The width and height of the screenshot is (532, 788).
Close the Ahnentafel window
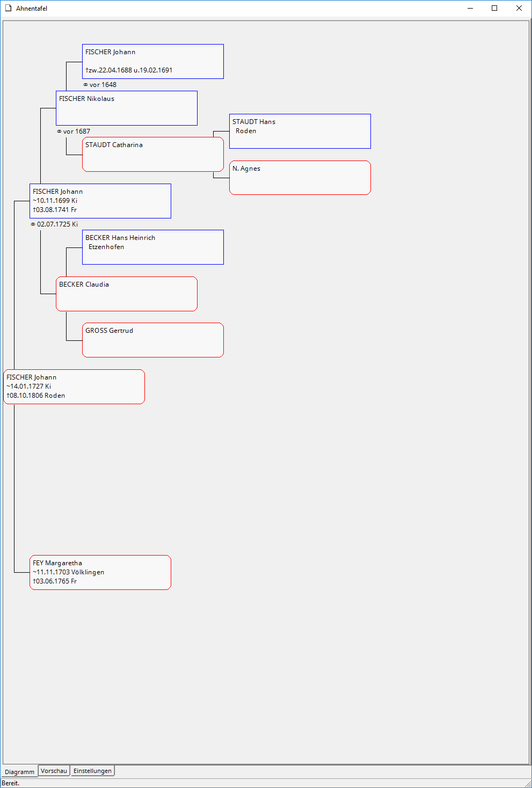pyautogui.click(x=519, y=8)
